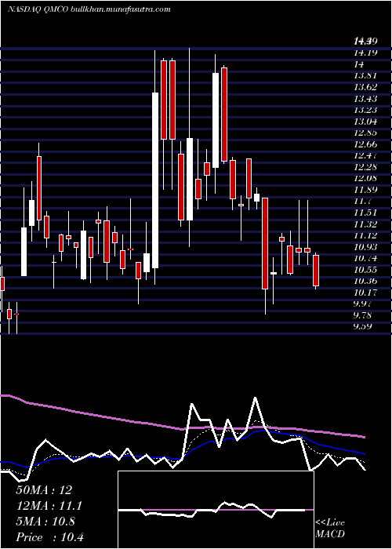Select the 10.55 price axis label
392x549 pixels.
pos(365,270)
